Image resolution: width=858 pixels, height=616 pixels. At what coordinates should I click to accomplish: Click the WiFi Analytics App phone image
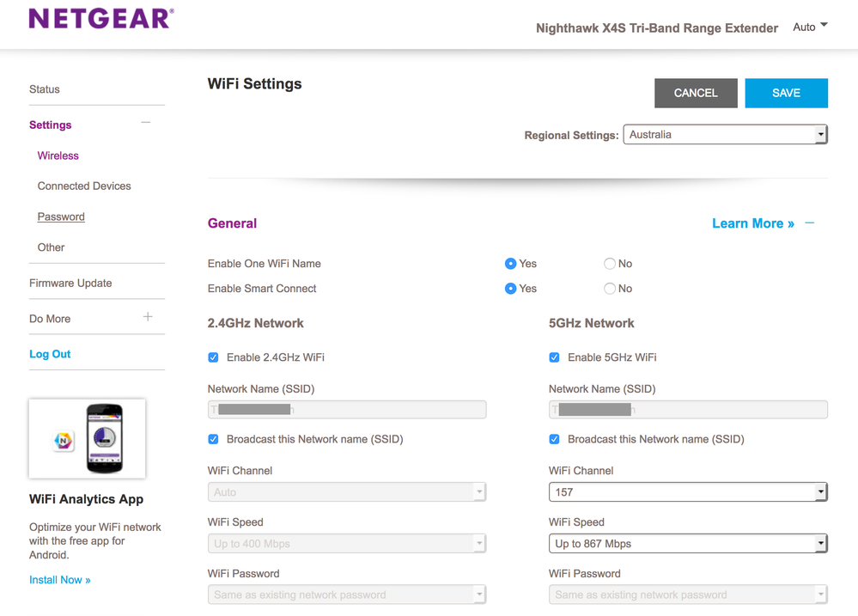coord(88,439)
